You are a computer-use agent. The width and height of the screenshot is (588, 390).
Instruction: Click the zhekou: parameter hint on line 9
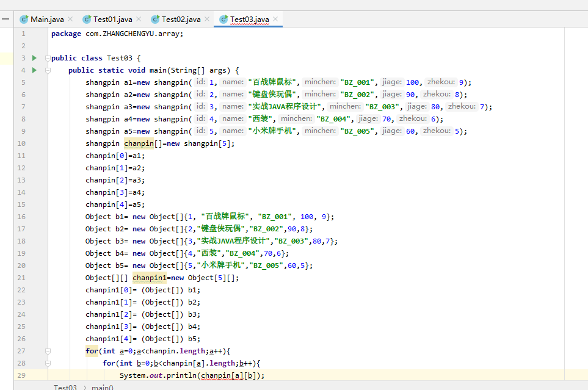(x=437, y=131)
